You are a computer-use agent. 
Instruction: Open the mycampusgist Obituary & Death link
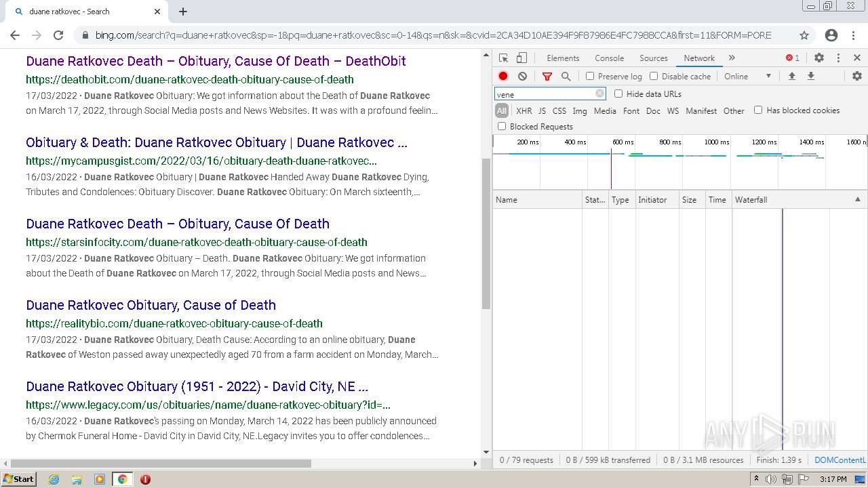point(216,142)
